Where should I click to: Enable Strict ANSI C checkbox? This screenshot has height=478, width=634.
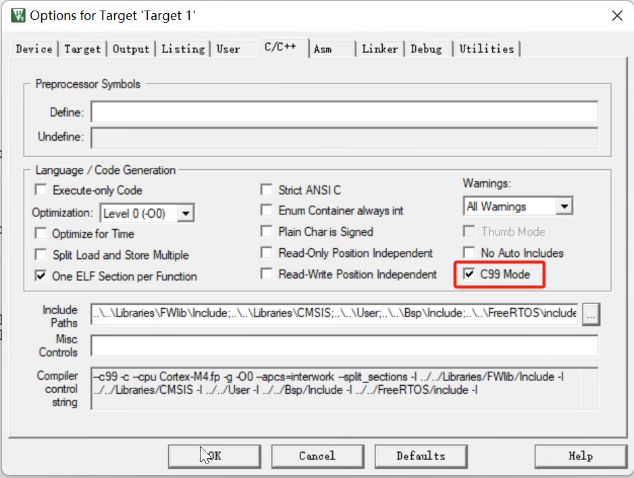(x=266, y=190)
